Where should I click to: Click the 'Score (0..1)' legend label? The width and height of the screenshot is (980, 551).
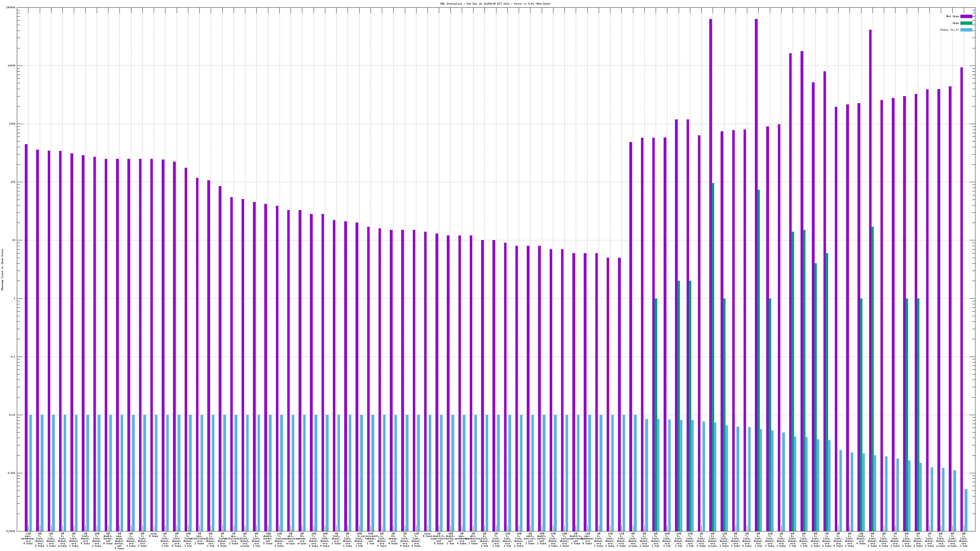950,30
